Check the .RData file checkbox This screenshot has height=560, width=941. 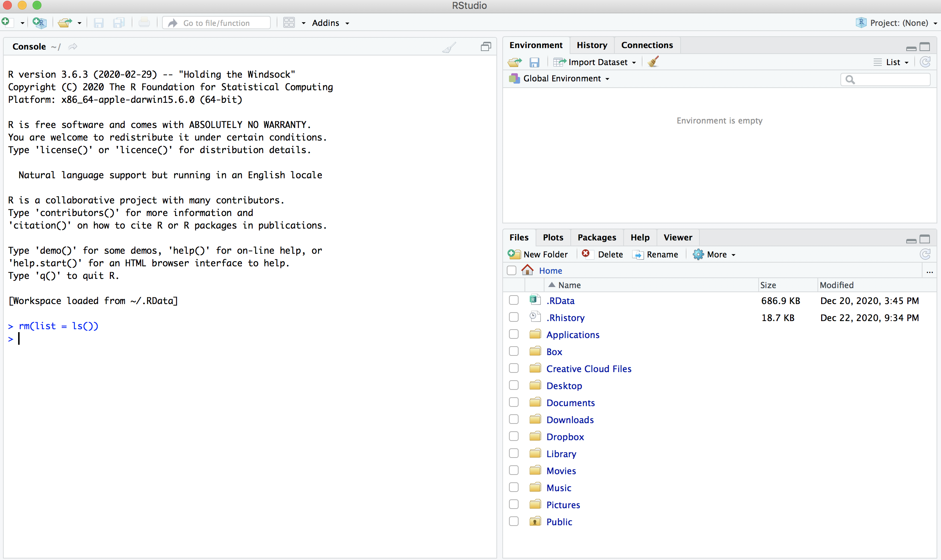[x=513, y=300]
